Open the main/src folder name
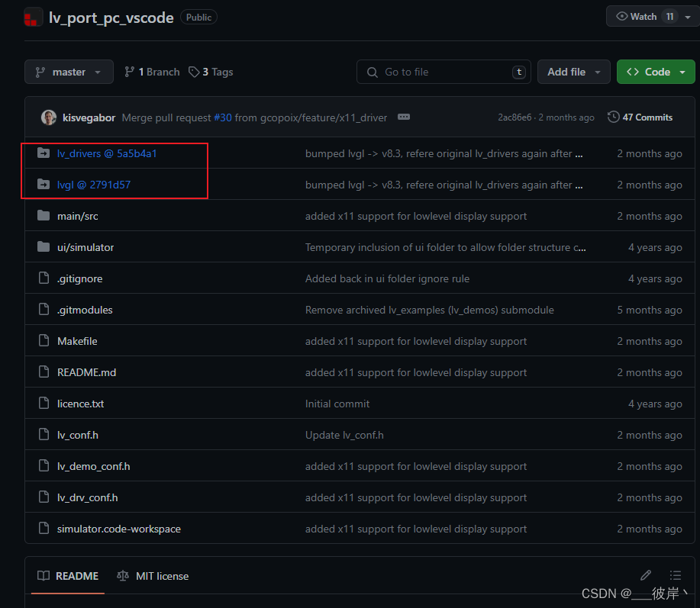Screen dimensions: 700x608 tap(78, 216)
